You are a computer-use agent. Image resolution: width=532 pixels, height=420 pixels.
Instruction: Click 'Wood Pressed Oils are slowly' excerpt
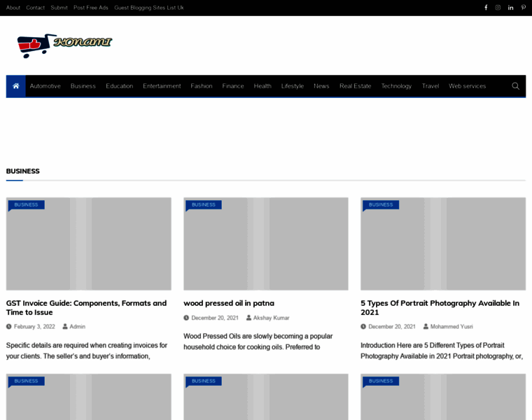[x=258, y=342]
